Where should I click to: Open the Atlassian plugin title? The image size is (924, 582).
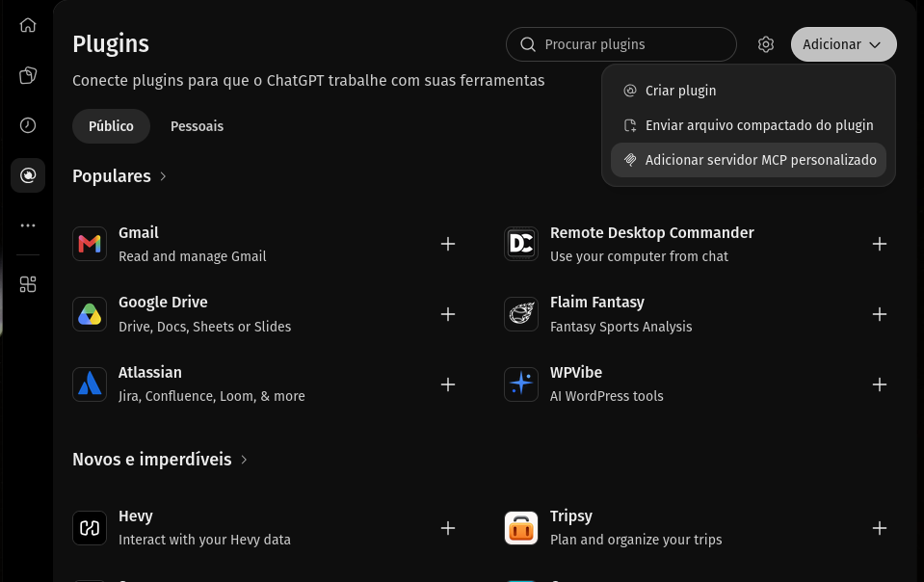pos(150,372)
